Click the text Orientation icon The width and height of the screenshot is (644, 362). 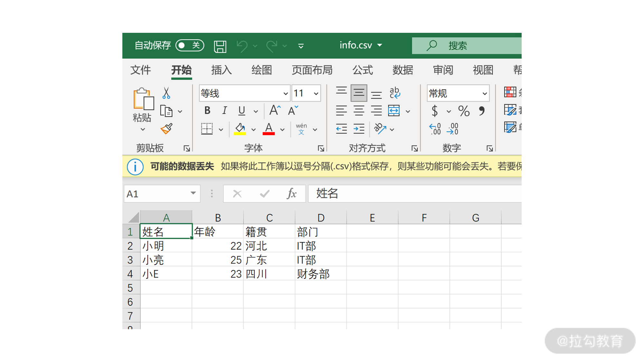click(x=380, y=129)
